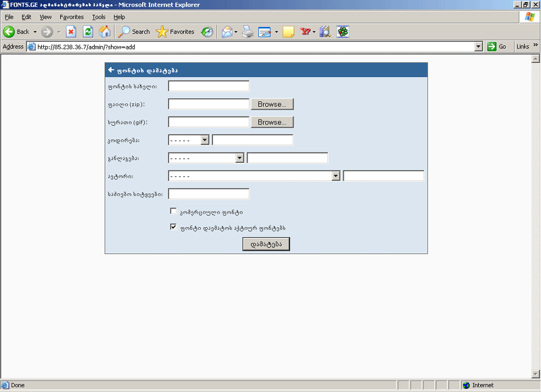Viewport: 541px width, 392px height.
Task: Open the Back button history arrow
Action: click(35, 32)
